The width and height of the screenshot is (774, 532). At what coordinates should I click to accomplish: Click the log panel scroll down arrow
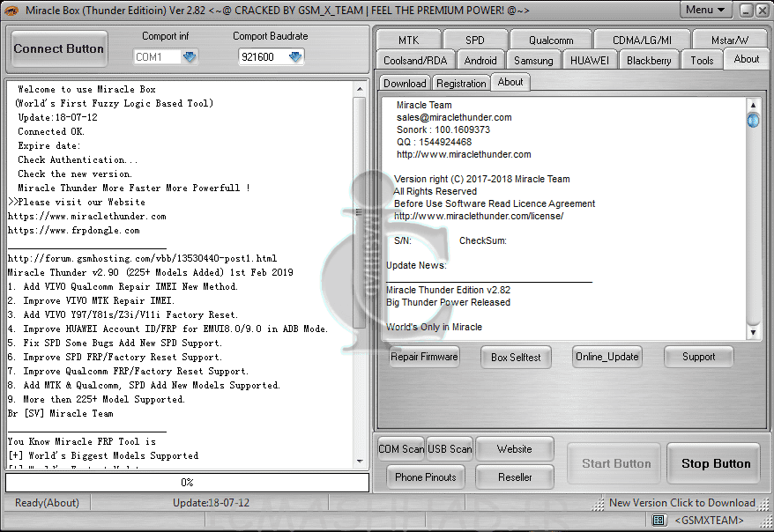[x=360, y=462]
